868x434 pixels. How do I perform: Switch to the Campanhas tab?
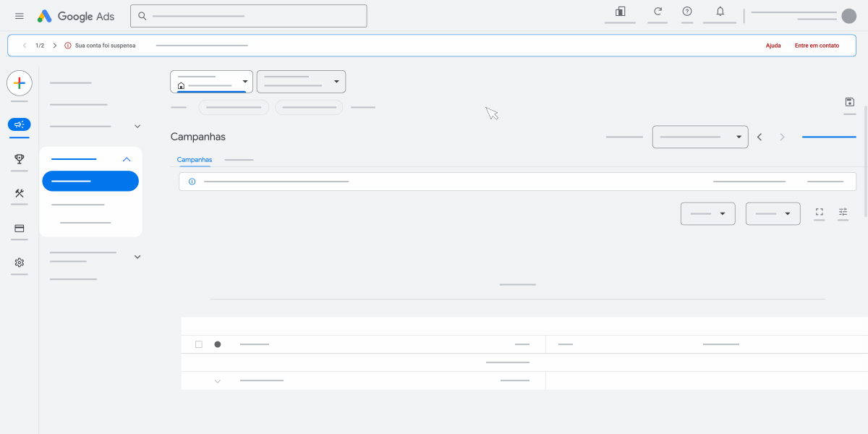(194, 159)
